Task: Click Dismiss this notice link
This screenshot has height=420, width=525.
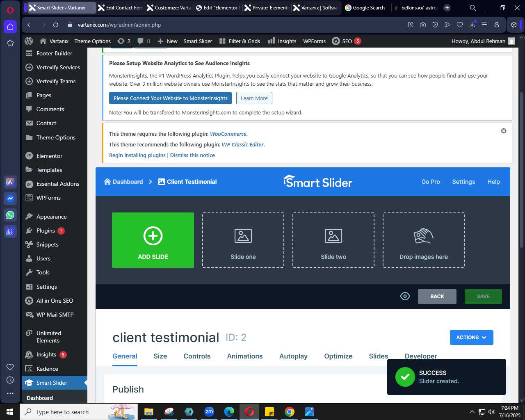Action: pyautogui.click(x=192, y=155)
